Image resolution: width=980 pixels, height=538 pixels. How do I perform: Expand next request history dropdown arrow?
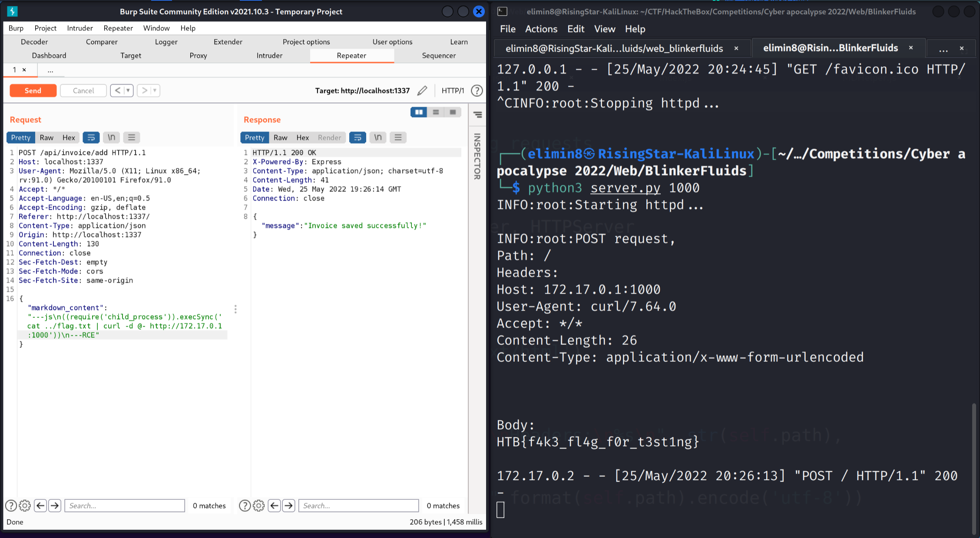tap(155, 90)
